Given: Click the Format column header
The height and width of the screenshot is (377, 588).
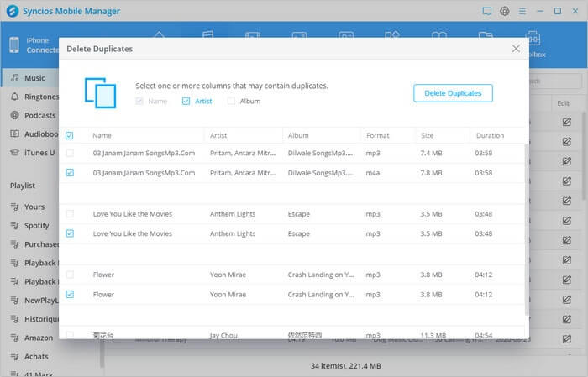Looking at the screenshot, I should (x=378, y=136).
